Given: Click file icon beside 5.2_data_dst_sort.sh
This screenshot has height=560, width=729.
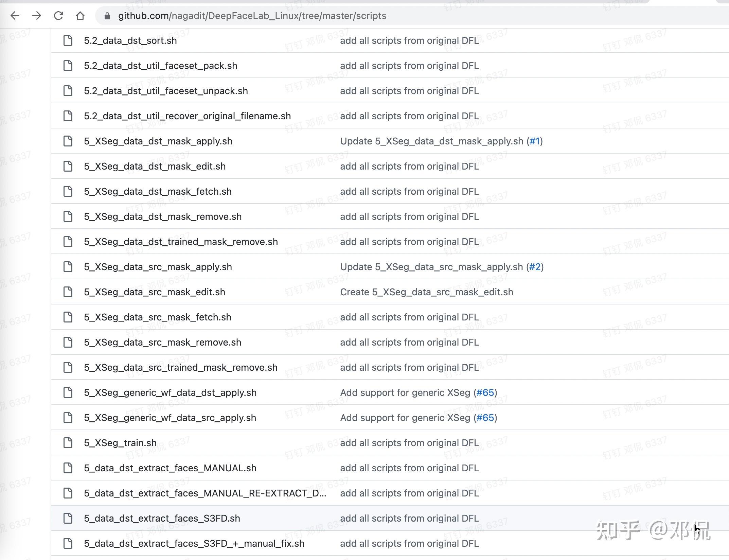Looking at the screenshot, I should click(68, 40).
